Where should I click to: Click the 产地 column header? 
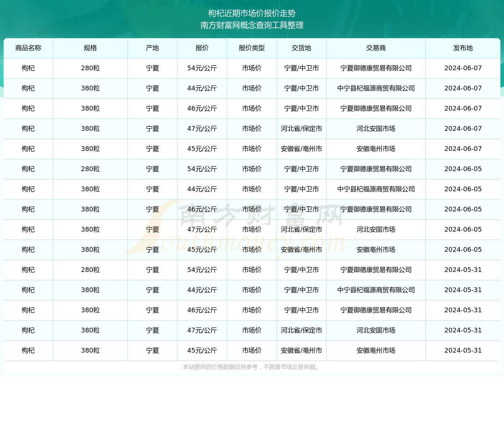click(x=153, y=48)
